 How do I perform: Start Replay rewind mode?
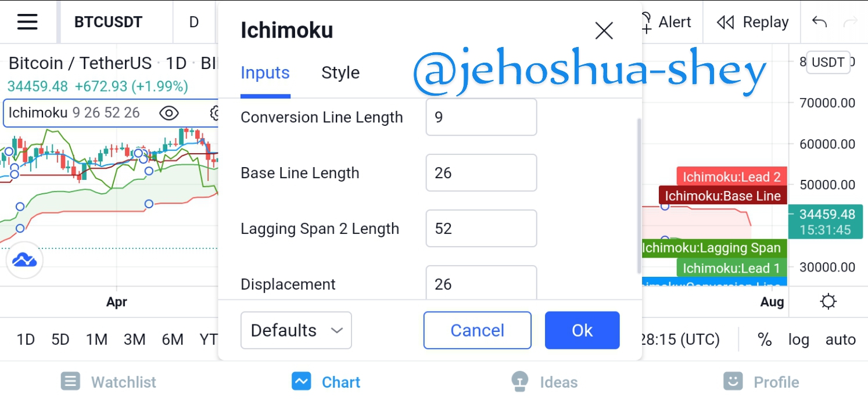click(753, 22)
